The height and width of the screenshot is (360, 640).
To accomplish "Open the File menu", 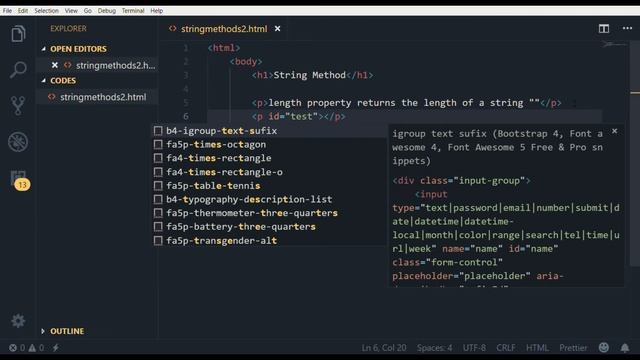I will (7, 11).
